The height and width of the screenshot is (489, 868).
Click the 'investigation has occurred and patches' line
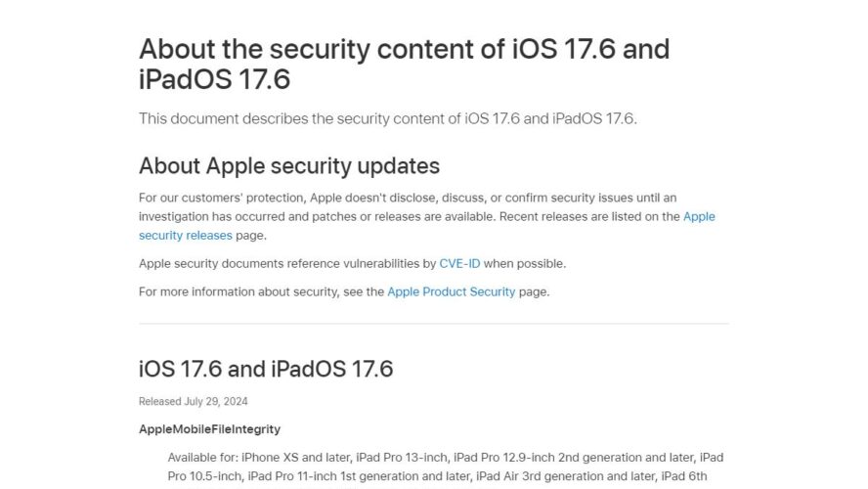click(x=410, y=216)
